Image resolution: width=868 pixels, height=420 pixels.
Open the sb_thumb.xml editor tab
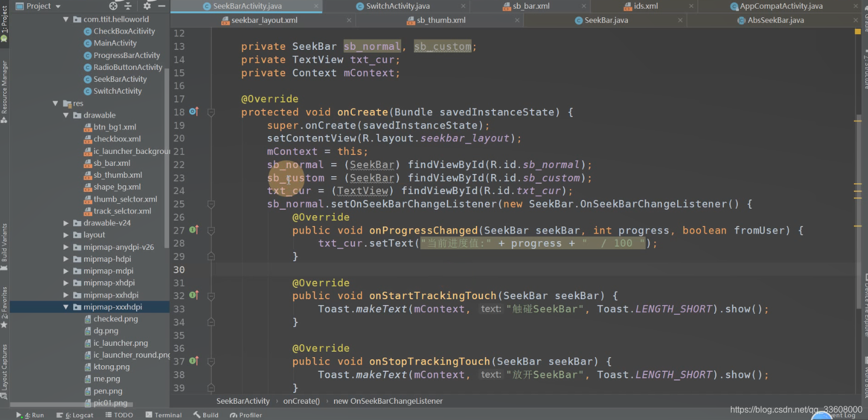click(441, 20)
